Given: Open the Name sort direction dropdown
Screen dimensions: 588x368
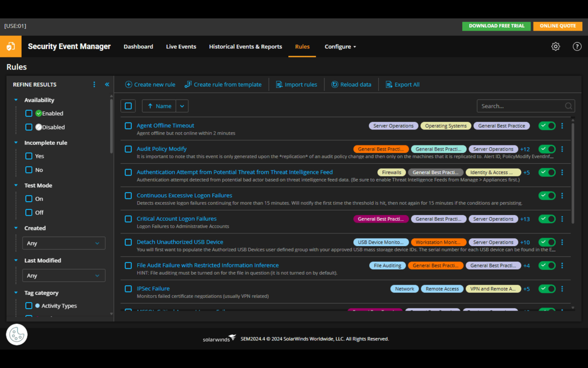Looking at the screenshot, I should click(182, 106).
